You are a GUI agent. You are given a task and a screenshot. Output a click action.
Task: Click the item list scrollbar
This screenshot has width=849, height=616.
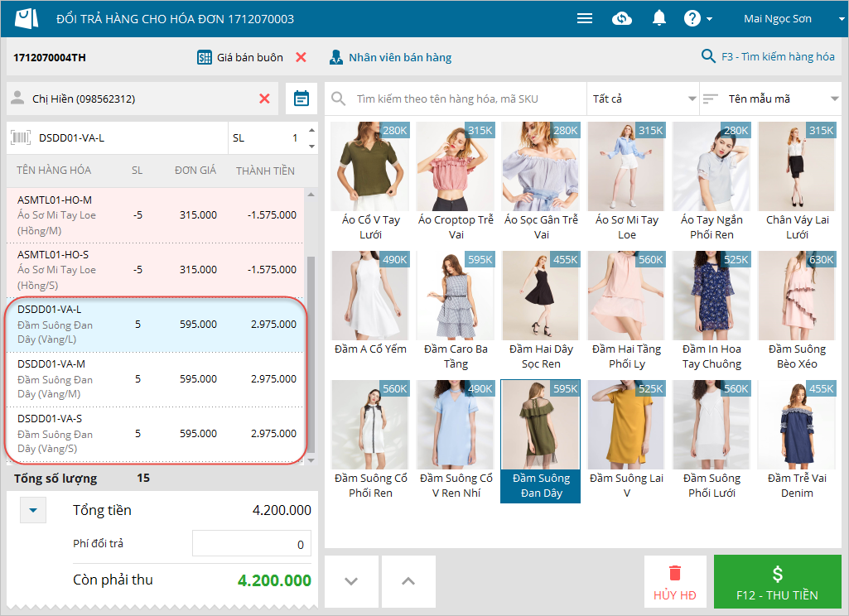pos(311,354)
